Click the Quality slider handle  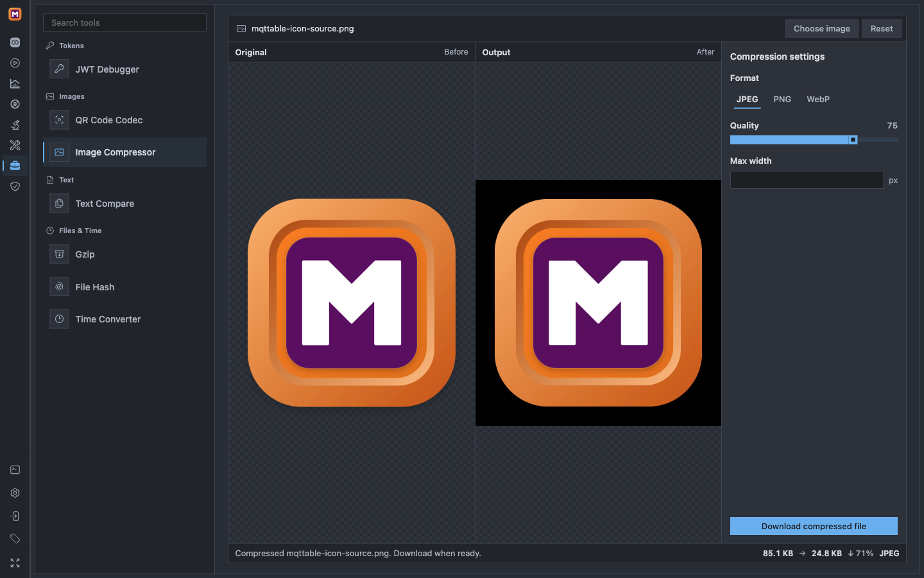(x=853, y=139)
